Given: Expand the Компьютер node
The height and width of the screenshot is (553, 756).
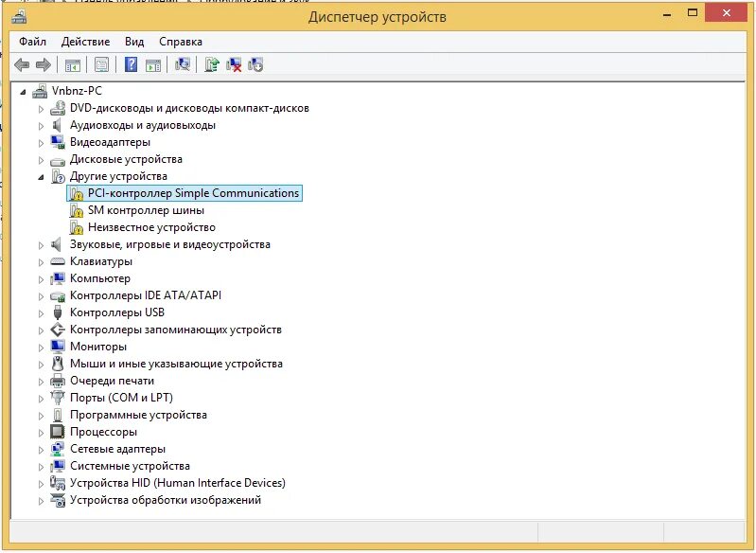Looking at the screenshot, I should click(41, 279).
